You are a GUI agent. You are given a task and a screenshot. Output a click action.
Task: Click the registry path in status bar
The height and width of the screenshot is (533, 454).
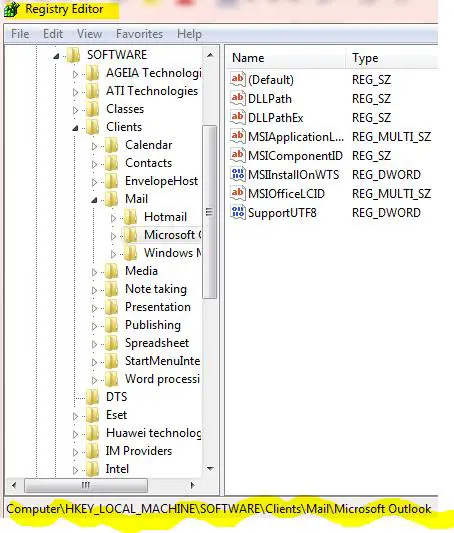[219, 509]
